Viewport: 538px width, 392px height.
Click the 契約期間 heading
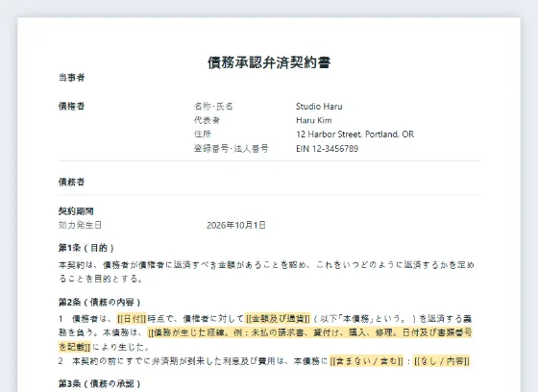(76, 211)
